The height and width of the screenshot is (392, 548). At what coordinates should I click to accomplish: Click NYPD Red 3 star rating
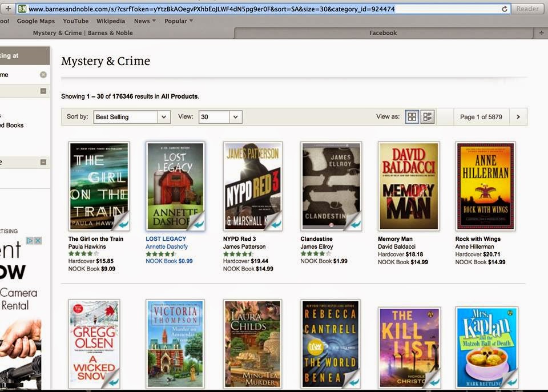point(239,254)
